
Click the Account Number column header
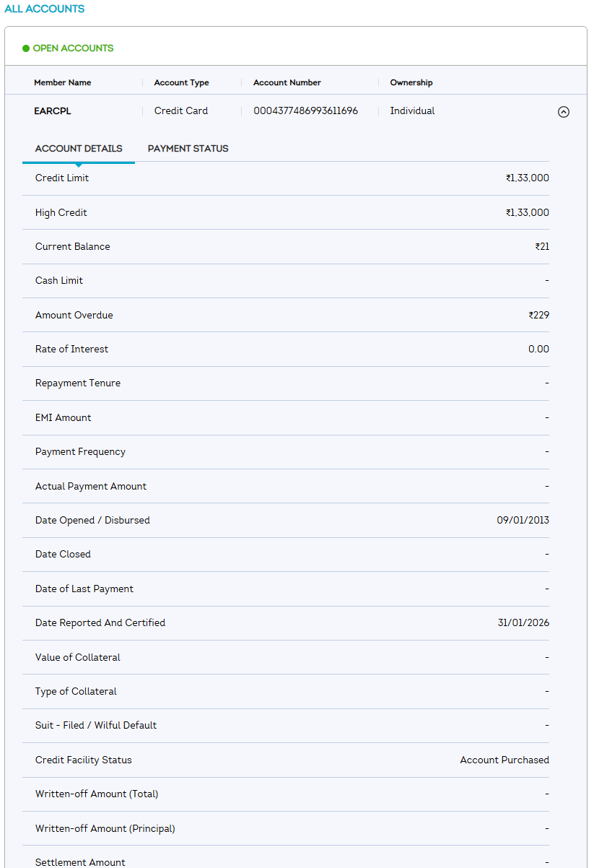tap(287, 83)
